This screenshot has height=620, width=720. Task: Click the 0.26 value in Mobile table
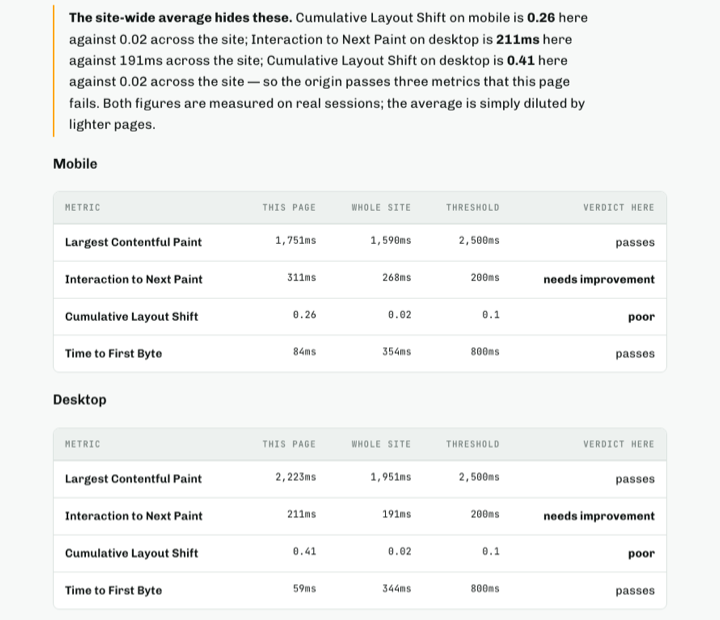(304, 315)
